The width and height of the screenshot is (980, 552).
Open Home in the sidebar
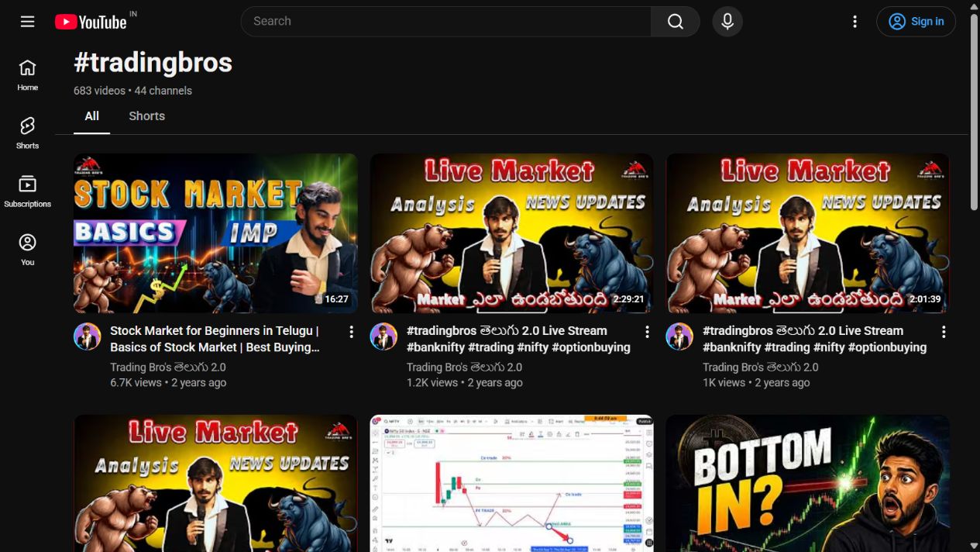click(x=28, y=75)
